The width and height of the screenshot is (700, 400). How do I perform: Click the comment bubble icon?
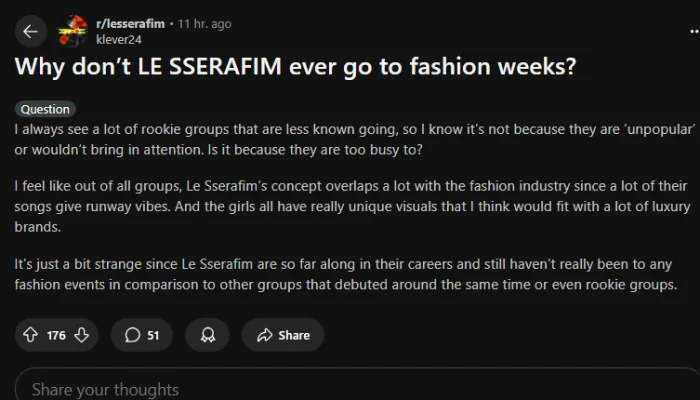132,335
